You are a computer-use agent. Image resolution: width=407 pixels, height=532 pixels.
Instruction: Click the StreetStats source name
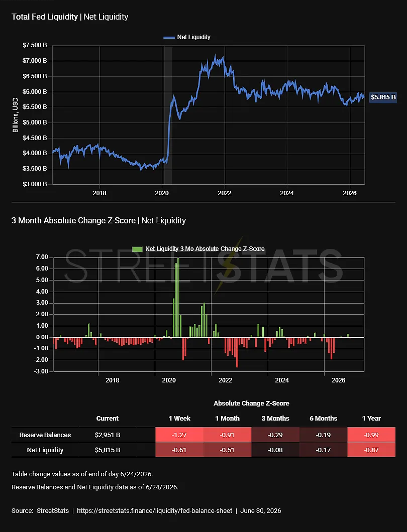(x=53, y=510)
